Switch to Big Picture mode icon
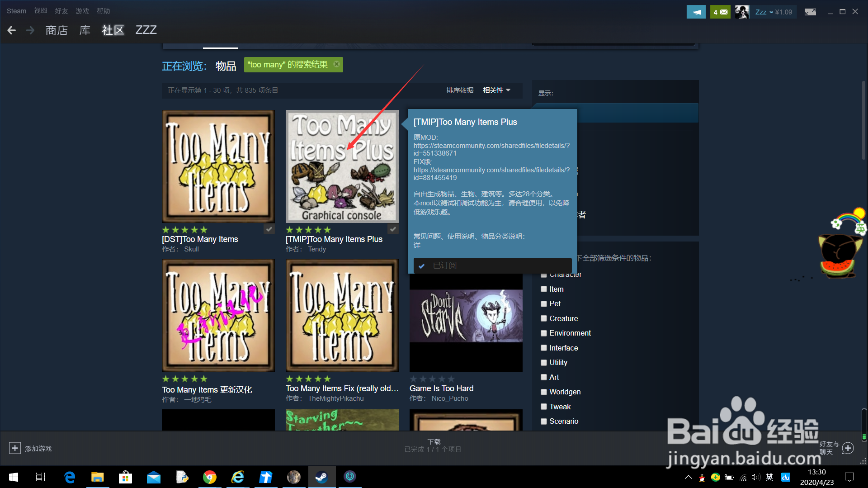 click(x=810, y=12)
